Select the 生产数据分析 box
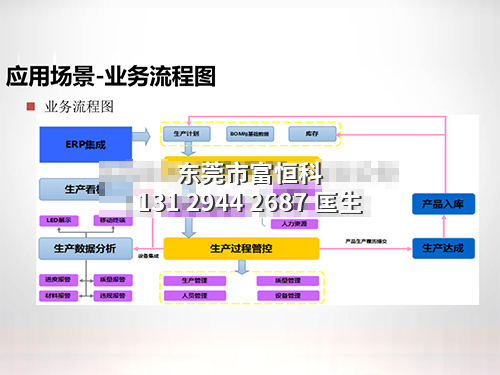 (86, 248)
